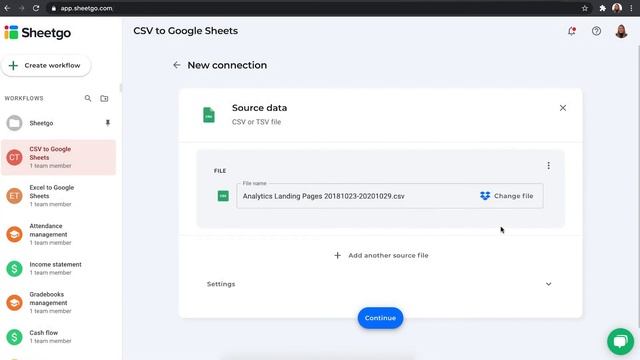Image resolution: width=640 pixels, height=360 pixels.
Task: Open file options three-dot menu
Action: [x=549, y=165]
